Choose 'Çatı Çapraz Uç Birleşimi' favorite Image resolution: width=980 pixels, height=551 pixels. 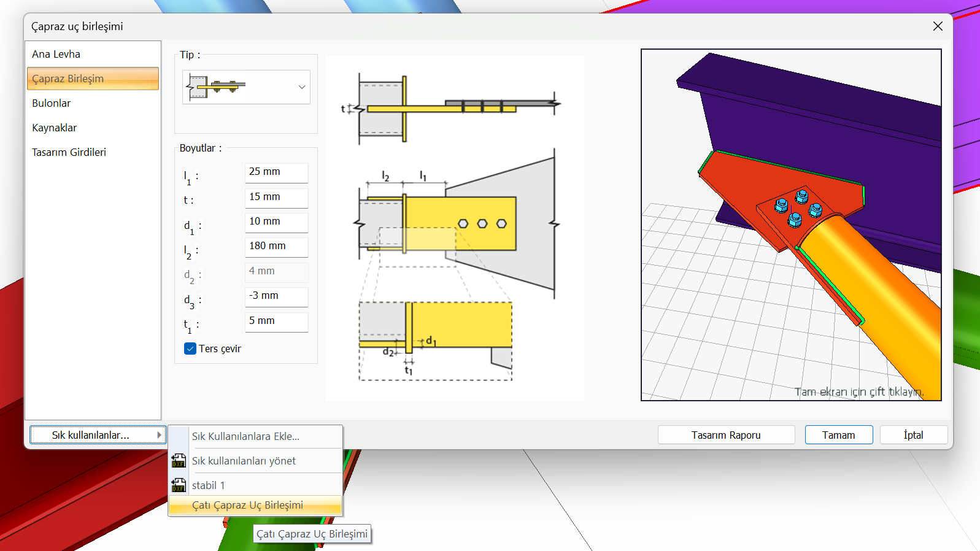(x=247, y=505)
